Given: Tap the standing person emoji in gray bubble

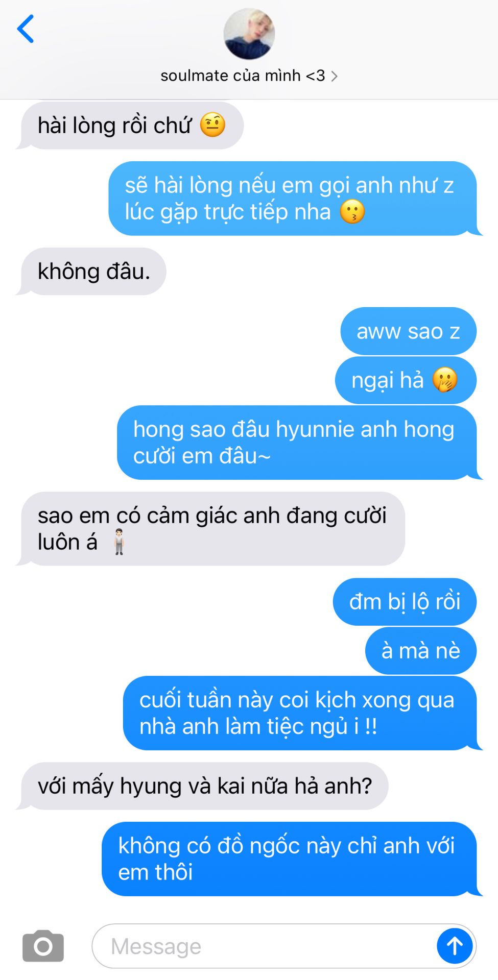Looking at the screenshot, I should [x=119, y=542].
